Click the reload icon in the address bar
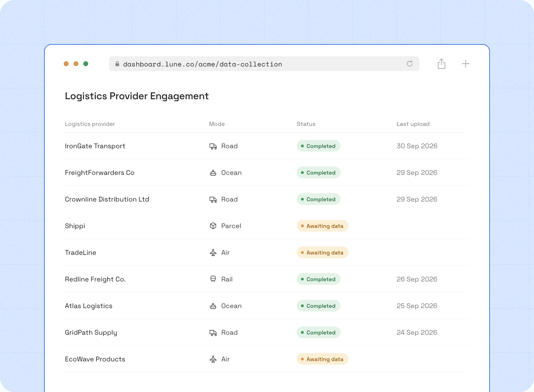Viewport: 534px width, 392px height. click(410, 64)
